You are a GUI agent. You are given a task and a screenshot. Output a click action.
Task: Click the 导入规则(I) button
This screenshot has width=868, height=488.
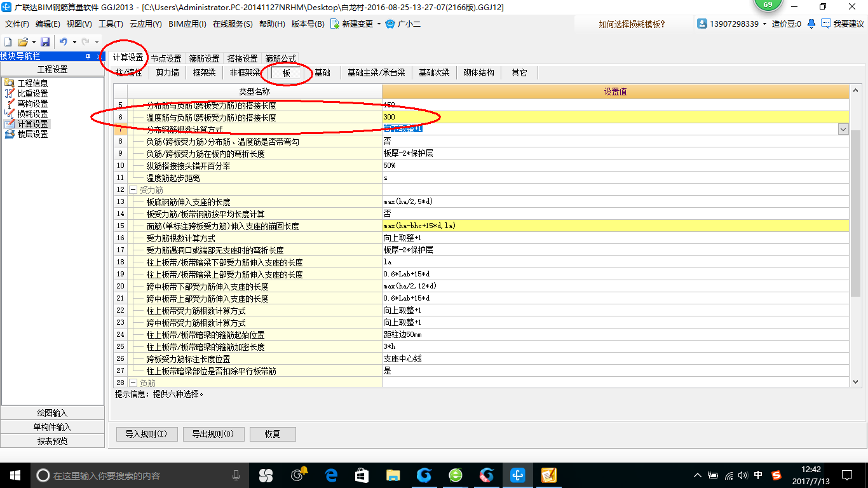point(146,434)
